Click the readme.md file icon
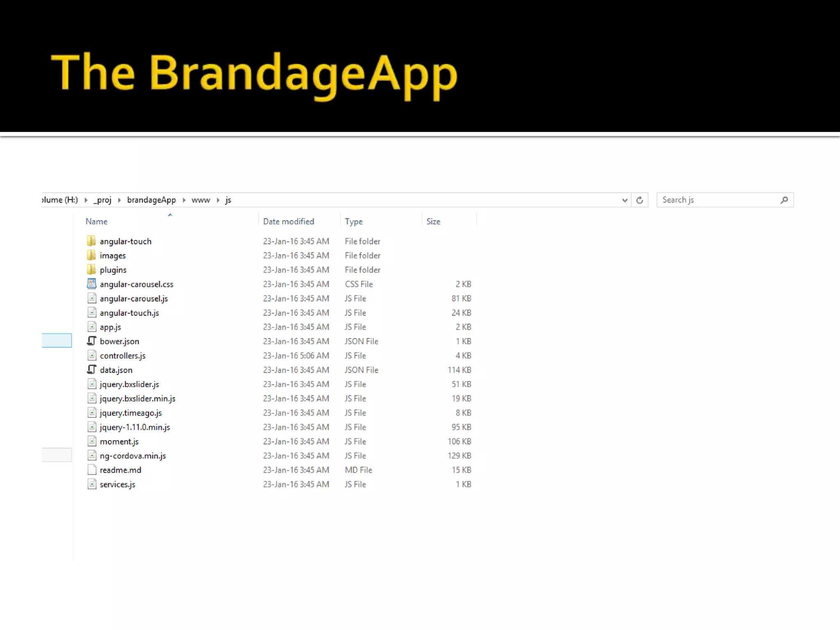 pos(92,470)
